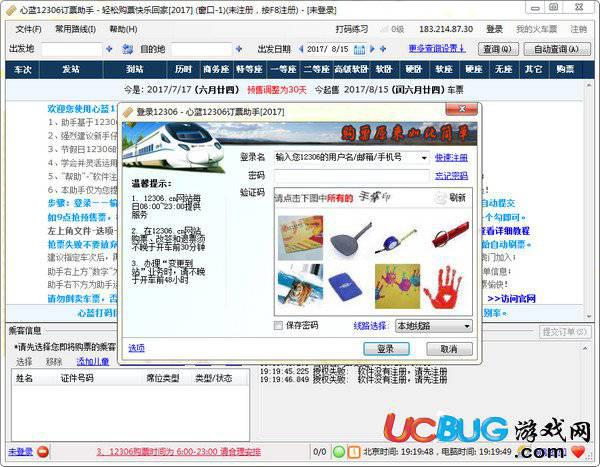The image size is (600, 467).
Task: Click the server IP address 183.214.87.30
Action: (x=446, y=29)
